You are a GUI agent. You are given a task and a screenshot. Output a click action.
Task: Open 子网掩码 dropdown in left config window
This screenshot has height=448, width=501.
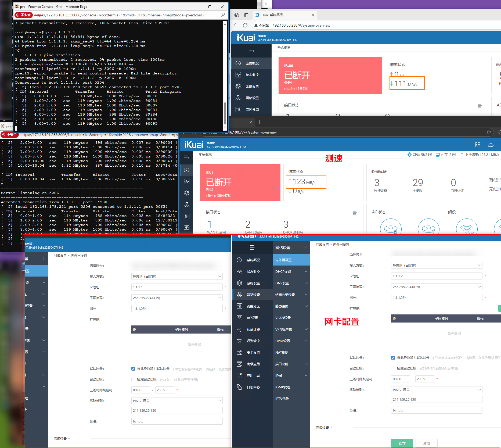pyautogui.click(x=177, y=298)
